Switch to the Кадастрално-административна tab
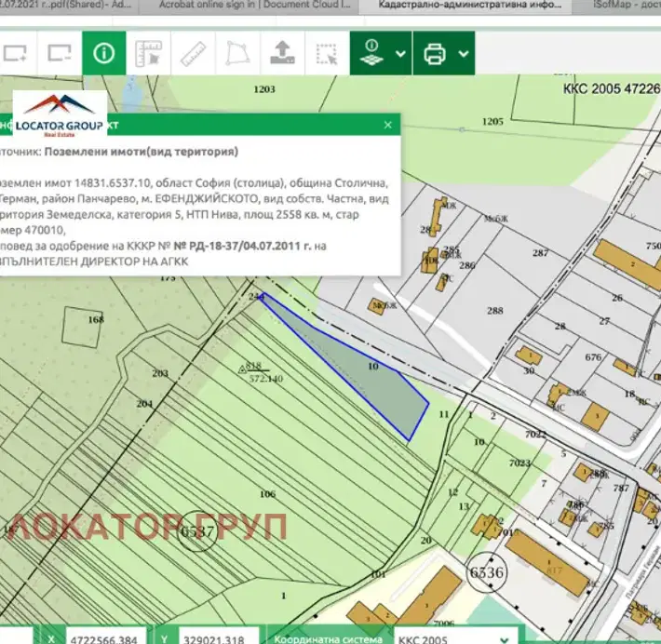 470,5
